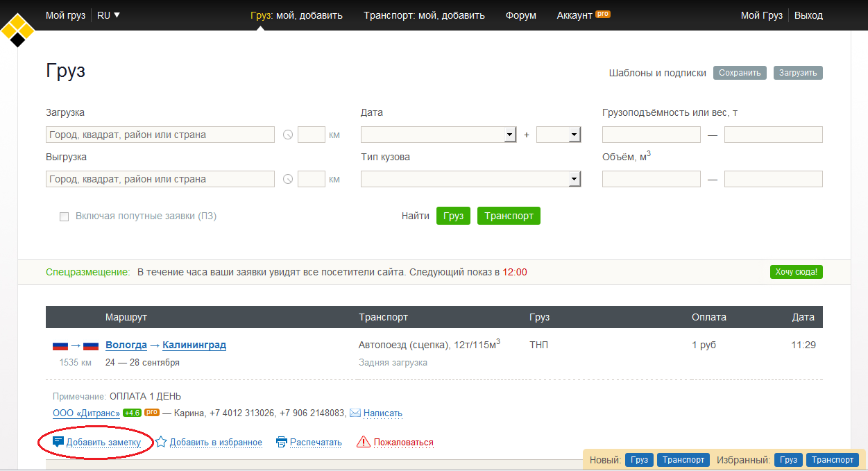Click the clock icon next to Загрузка radius
Viewport: 868px width, 471px height.
point(288,135)
